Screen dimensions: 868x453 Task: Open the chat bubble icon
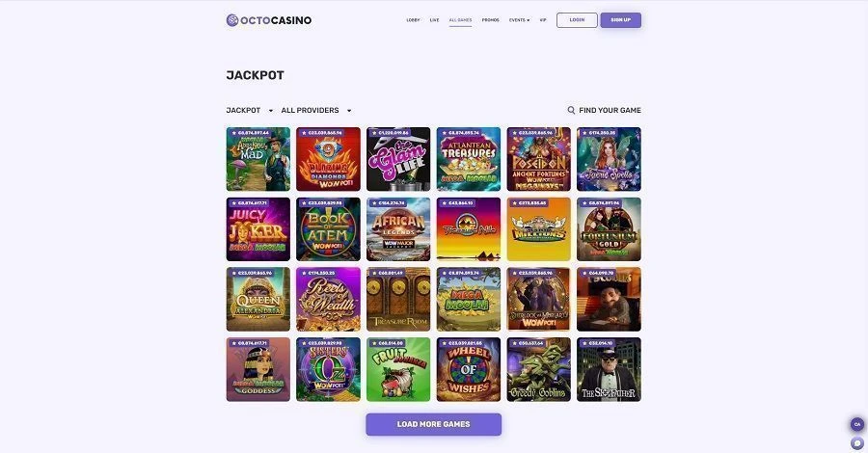(857, 443)
